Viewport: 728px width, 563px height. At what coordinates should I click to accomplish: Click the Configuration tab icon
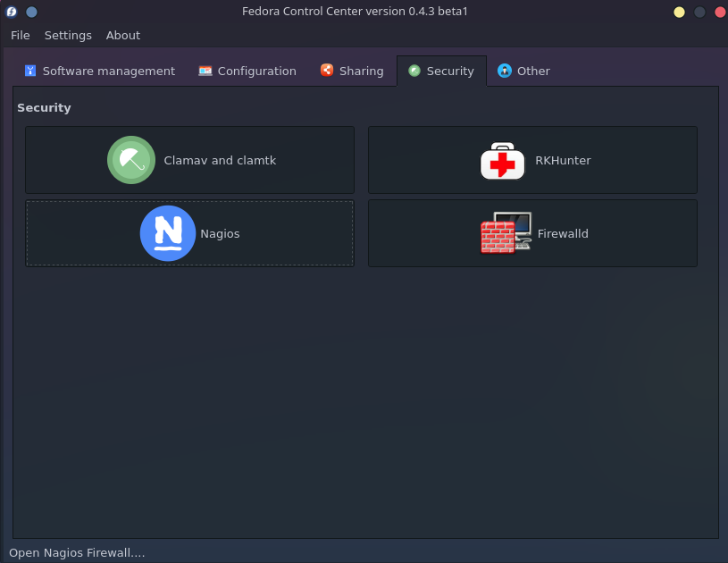click(x=205, y=71)
